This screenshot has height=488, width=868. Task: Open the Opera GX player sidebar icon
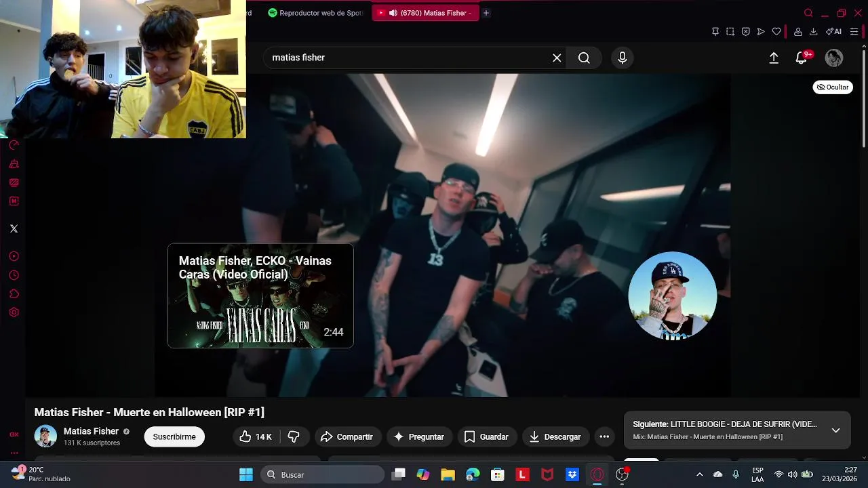coord(14,256)
